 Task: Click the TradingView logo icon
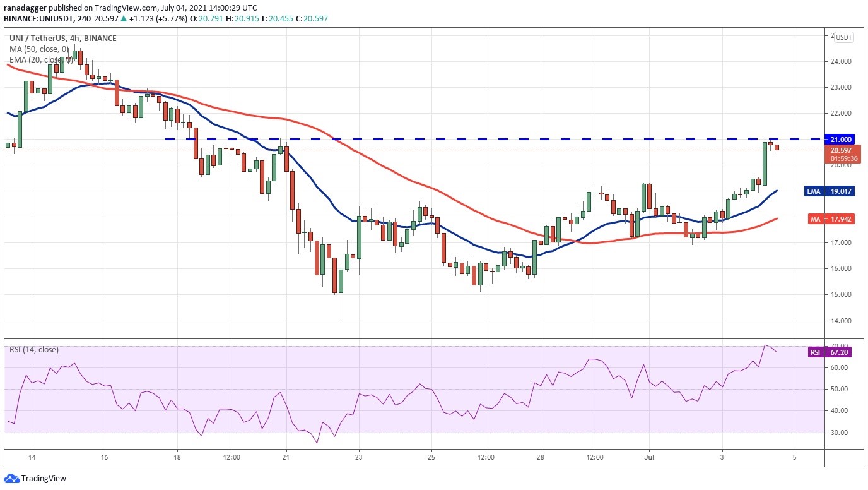coord(11,479)
